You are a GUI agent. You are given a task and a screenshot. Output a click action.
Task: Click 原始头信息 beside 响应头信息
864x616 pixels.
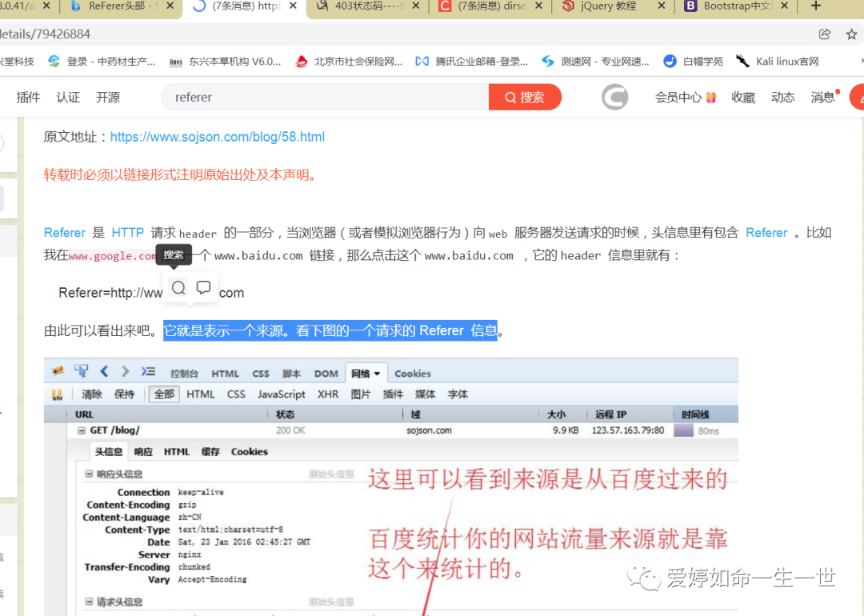tap(331, 474)
